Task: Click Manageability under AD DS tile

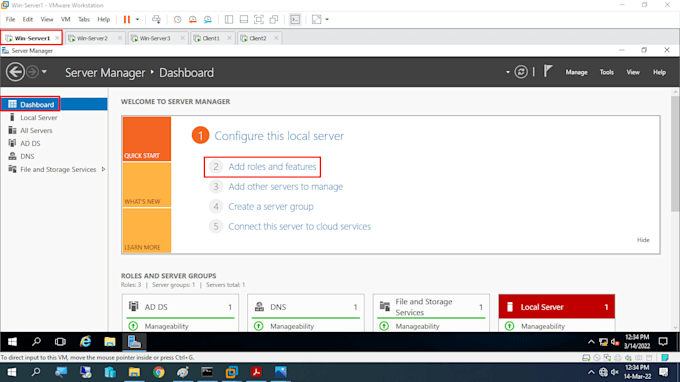Action: click(166, 326)
